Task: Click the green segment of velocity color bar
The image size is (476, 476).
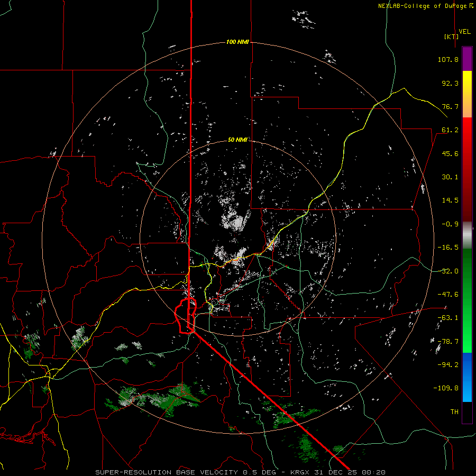Action: [467, 300]
